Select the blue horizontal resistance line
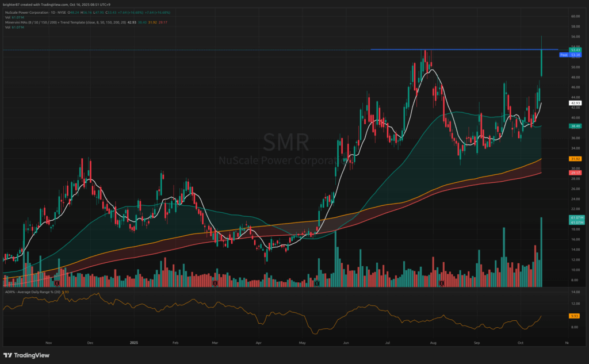589x364 pixels. pyautogui.click(x=460, y=49)
